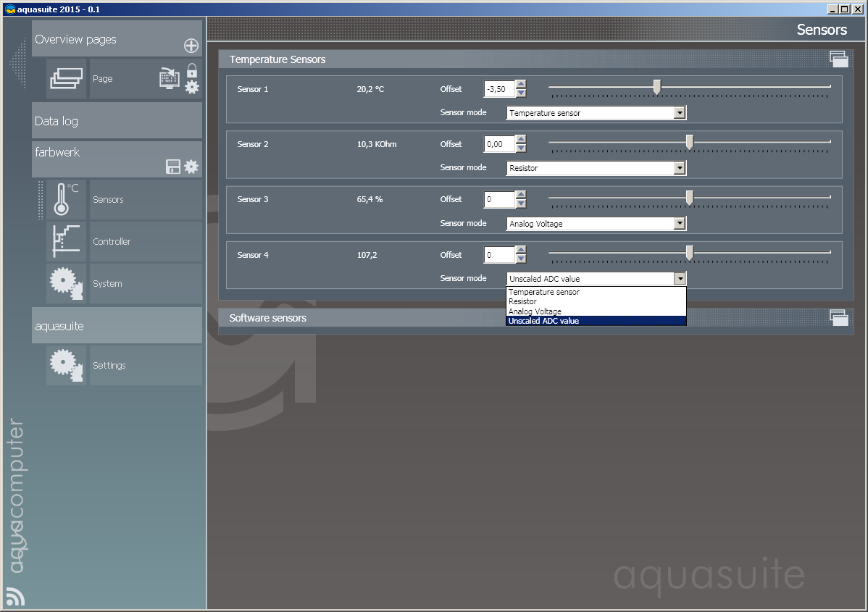This screenshot has height=612, width=868.
Task: Decrease Sensor 1 offset with down arrow
Action: tap(521, 93)
